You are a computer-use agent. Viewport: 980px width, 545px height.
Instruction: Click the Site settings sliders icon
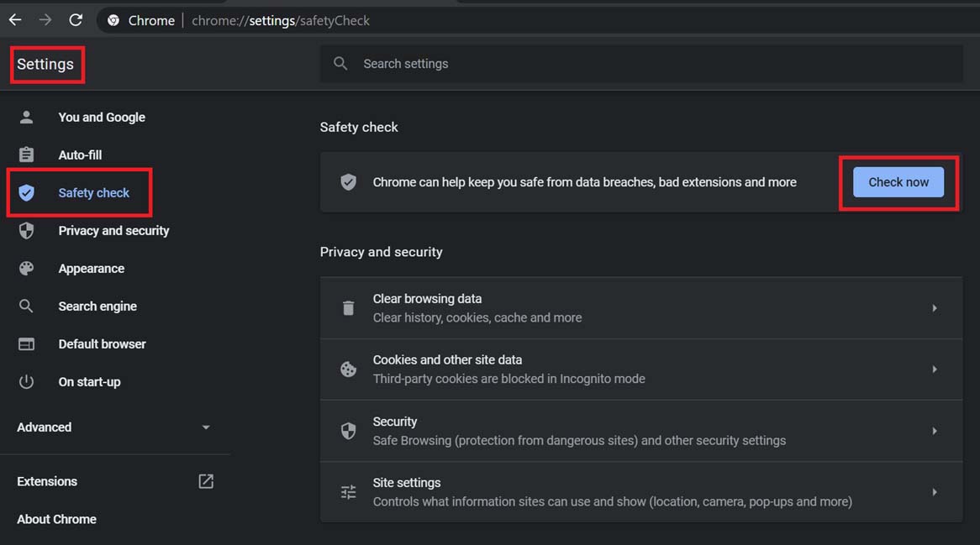point(348,492)
